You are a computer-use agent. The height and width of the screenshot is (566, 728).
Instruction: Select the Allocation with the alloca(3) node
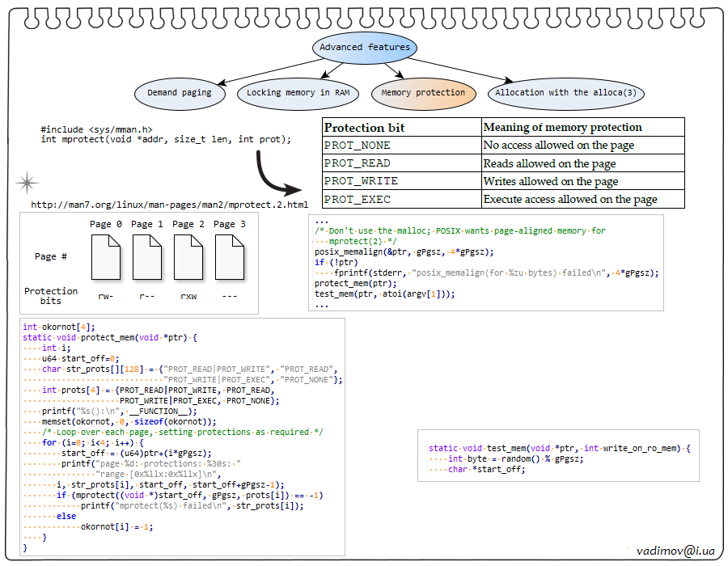[x=565, y=93]
